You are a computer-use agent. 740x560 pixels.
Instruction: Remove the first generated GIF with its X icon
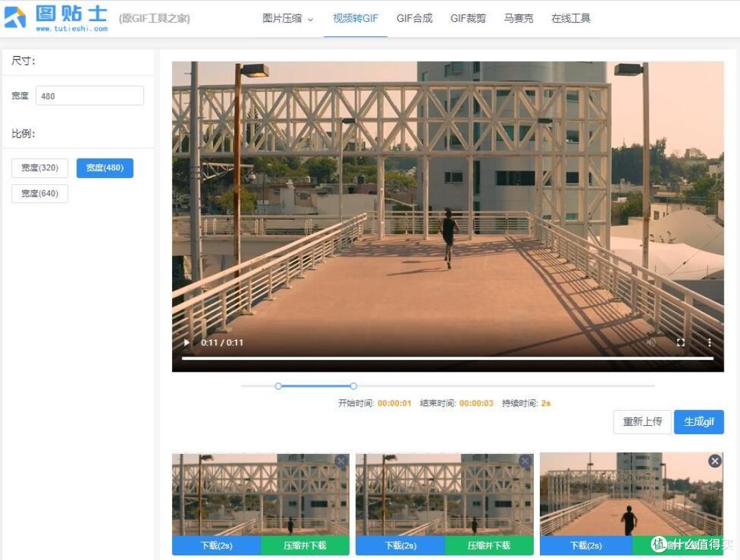[341, 461]
